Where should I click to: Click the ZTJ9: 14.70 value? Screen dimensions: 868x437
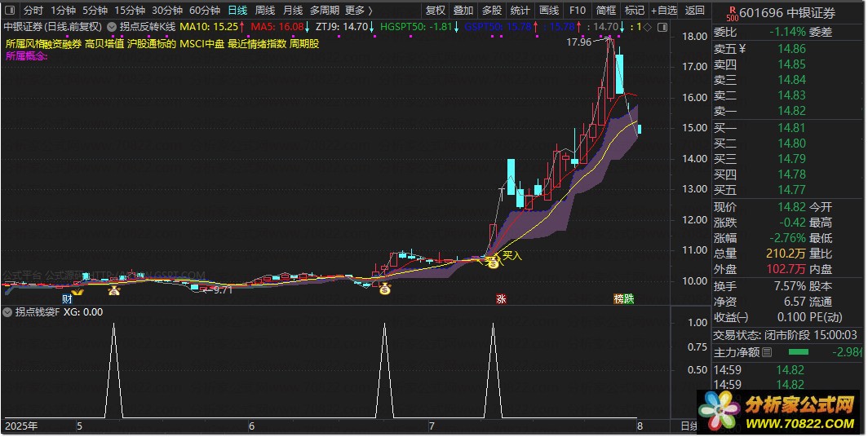342,27
